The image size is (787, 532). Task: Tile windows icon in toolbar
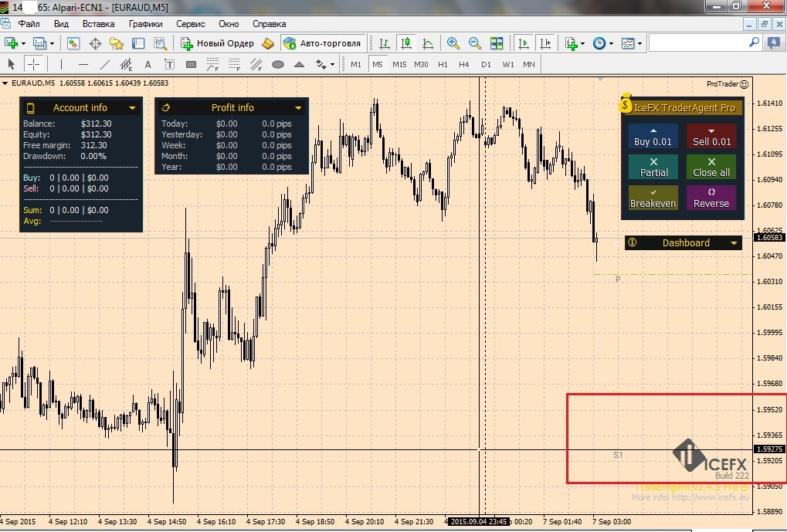(x=497, y=44)
